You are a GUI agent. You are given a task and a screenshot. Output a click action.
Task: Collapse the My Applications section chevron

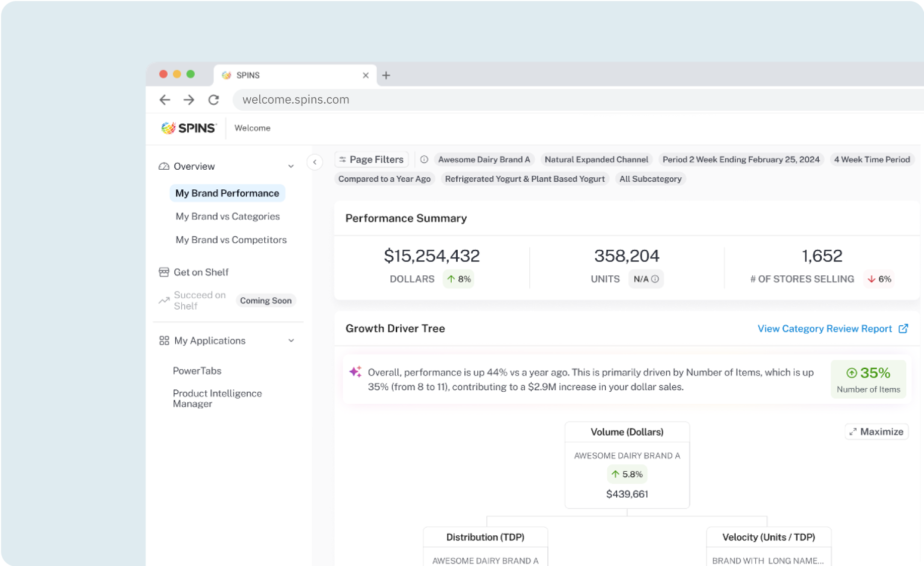point(291,340)
